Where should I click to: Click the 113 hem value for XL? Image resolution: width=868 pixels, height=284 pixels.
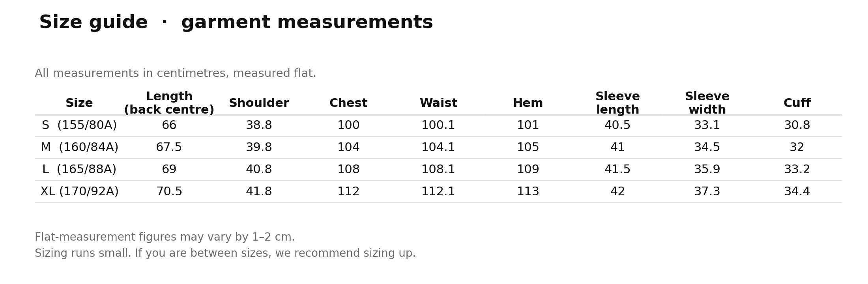(528, 192)
